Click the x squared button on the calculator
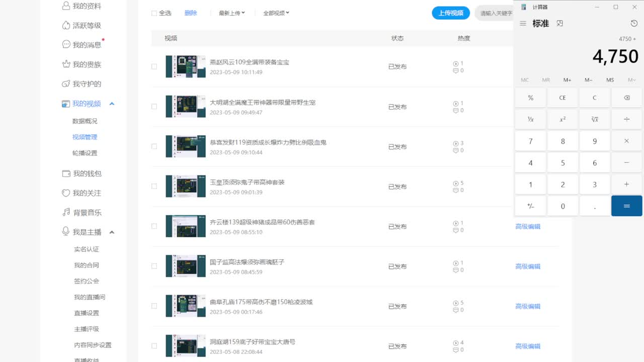The width and height of the screenshot is (644, 362). (562, 119)
